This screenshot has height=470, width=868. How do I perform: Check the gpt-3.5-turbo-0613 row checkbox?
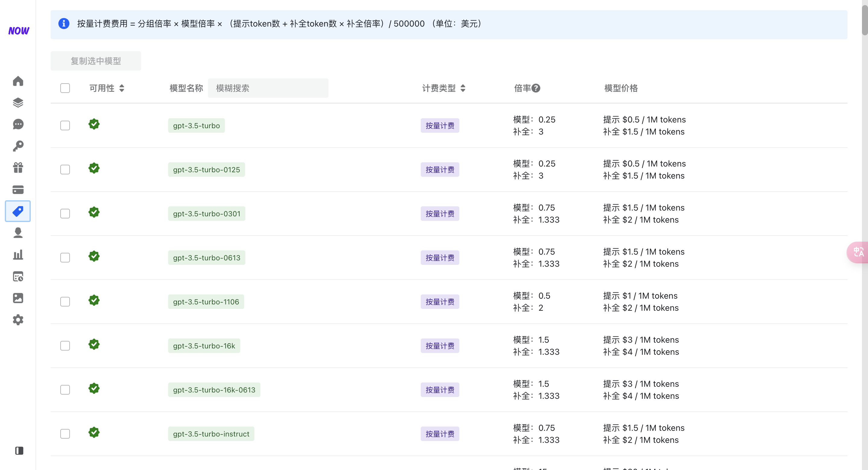tap(65, 258)
